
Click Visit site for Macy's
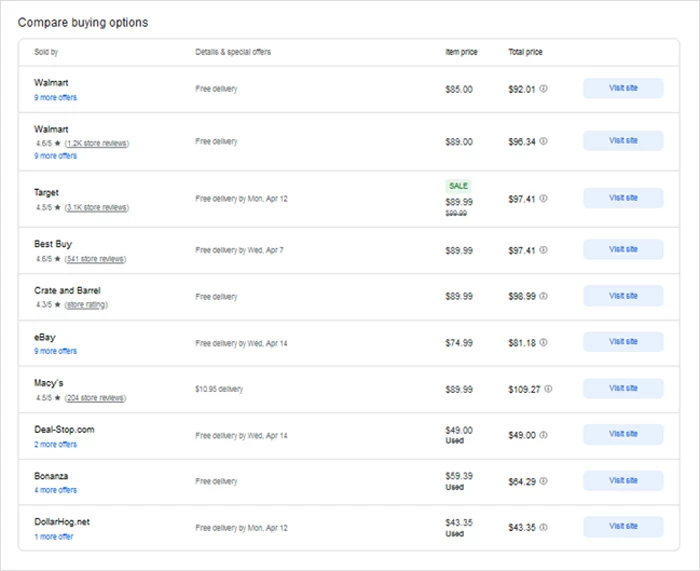point(623,388)
